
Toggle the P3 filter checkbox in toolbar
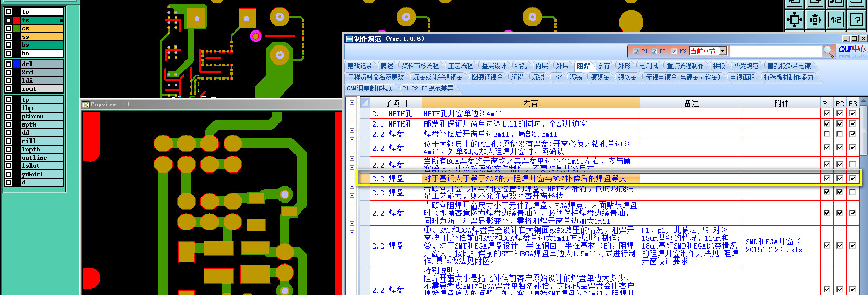tap(674, 51)
